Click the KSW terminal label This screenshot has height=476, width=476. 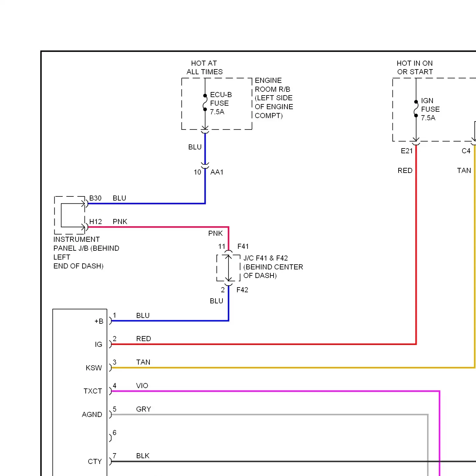coord(94,368)
